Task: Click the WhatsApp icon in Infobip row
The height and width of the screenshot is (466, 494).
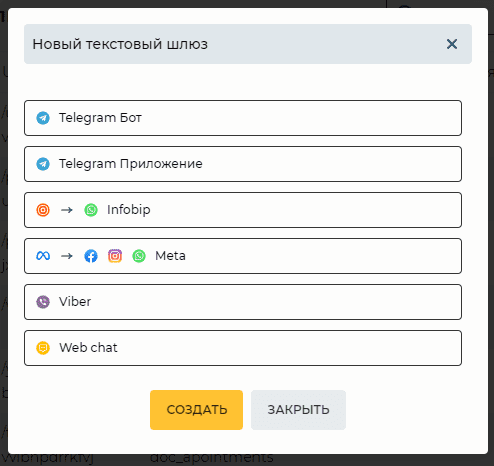Action: click(x=91, y=210)
